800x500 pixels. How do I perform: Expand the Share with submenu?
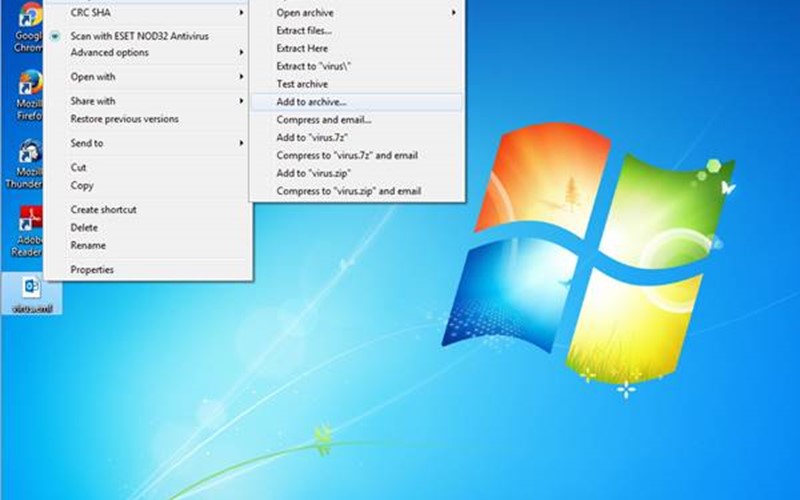[x=148, y=101]
